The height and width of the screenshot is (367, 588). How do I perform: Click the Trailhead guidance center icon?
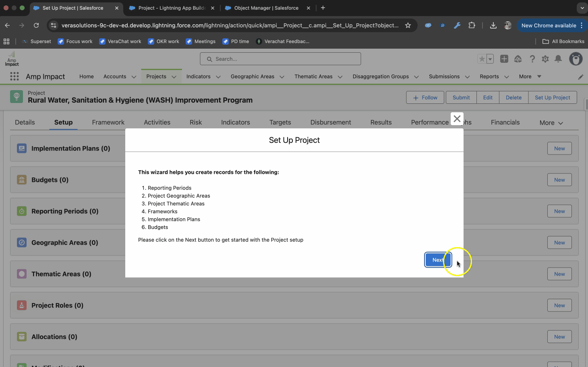pyautogui.click(x=518, y=59)
